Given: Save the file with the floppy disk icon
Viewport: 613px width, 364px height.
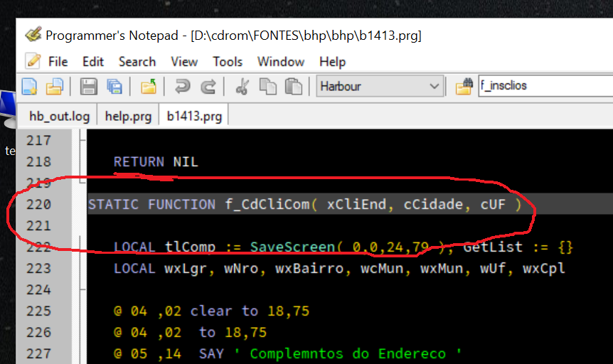Looking at the screenshot, I should 89,87.
